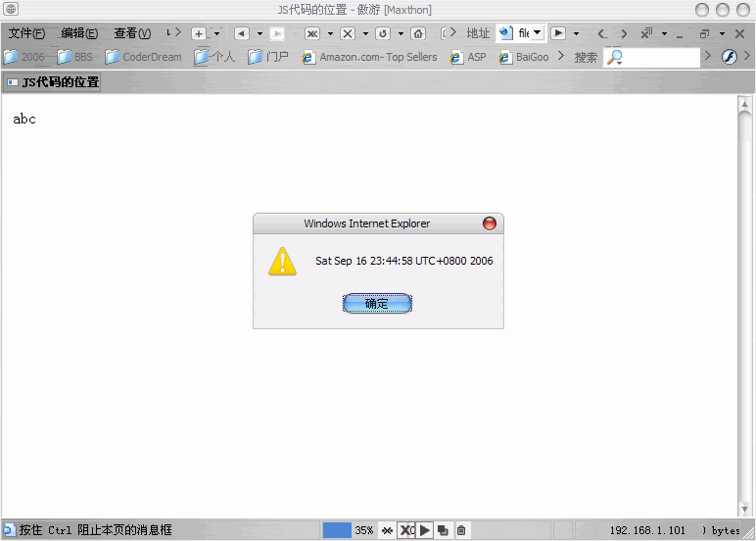Click the vertical scrollbar up arrow
The width and height of the screenshot is (756, 541).
(744, 103)
